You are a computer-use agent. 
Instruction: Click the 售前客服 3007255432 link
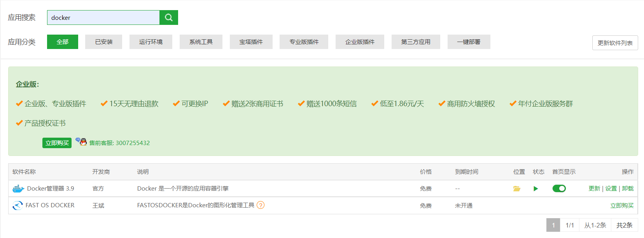(120, 143)
